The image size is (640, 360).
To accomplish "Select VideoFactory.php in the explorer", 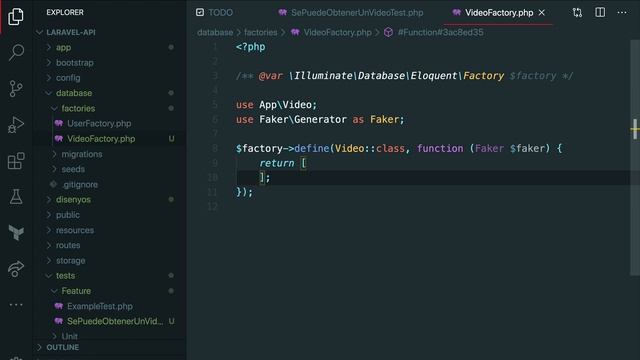I will click(101, 139).
